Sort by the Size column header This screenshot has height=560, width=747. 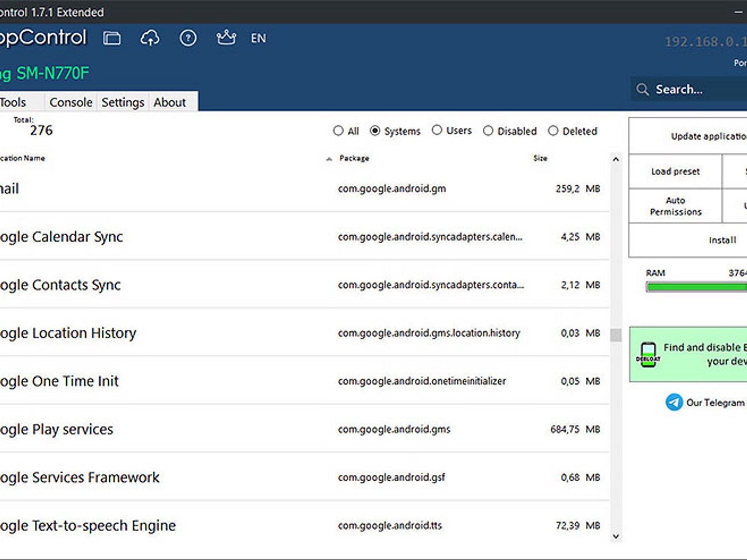(x=540, y=158)
